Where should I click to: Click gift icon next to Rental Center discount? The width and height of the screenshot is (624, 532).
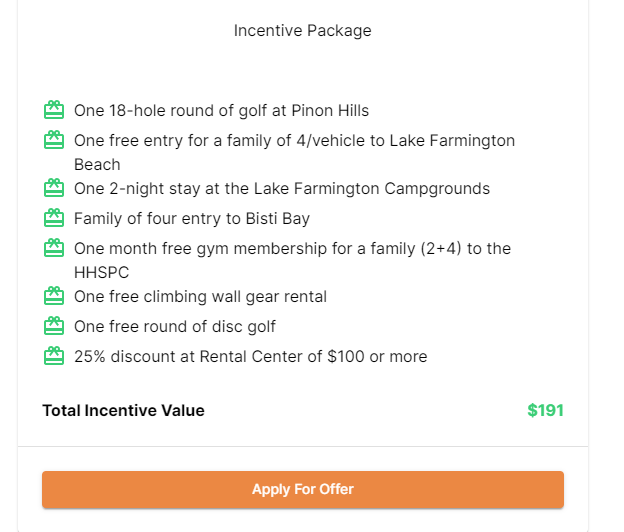pos(54,356)
